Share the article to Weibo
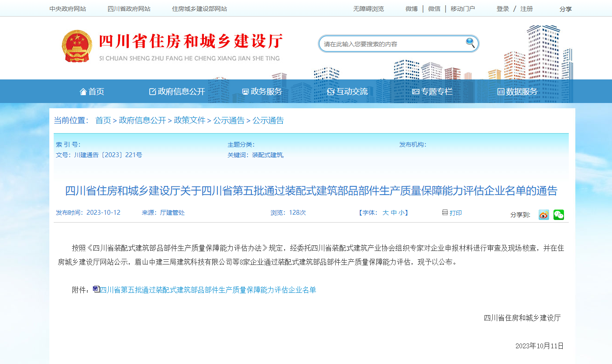This screenshot has height=364, width=612. coord(543,215)
